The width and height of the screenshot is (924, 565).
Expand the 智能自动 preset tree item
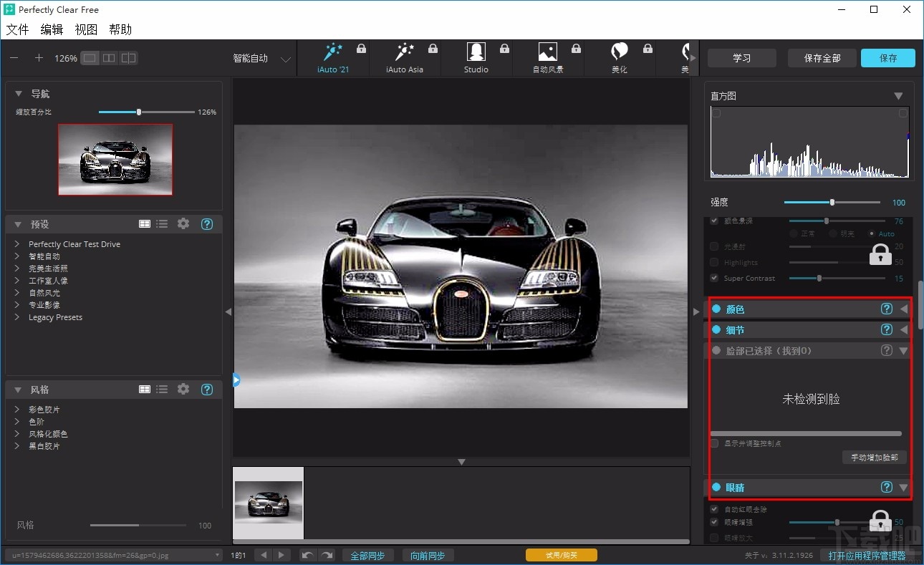pos(16,256)
